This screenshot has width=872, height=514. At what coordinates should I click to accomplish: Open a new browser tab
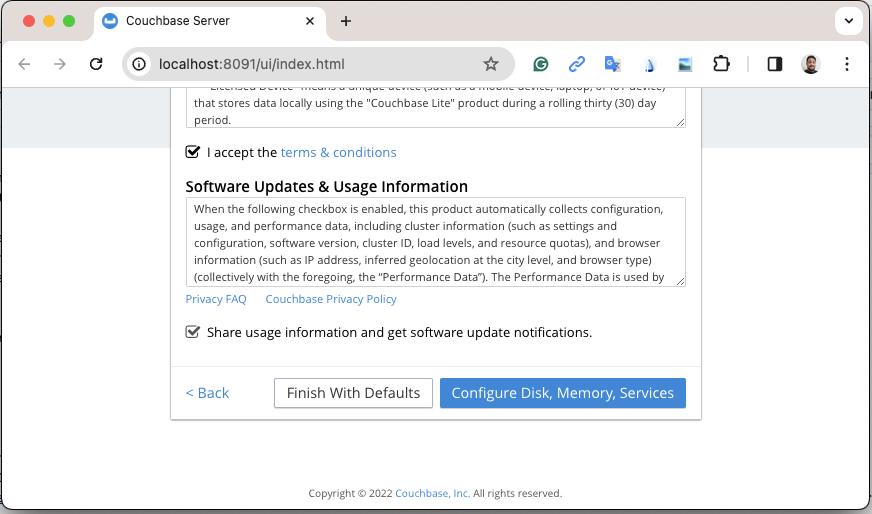(346, 21)
